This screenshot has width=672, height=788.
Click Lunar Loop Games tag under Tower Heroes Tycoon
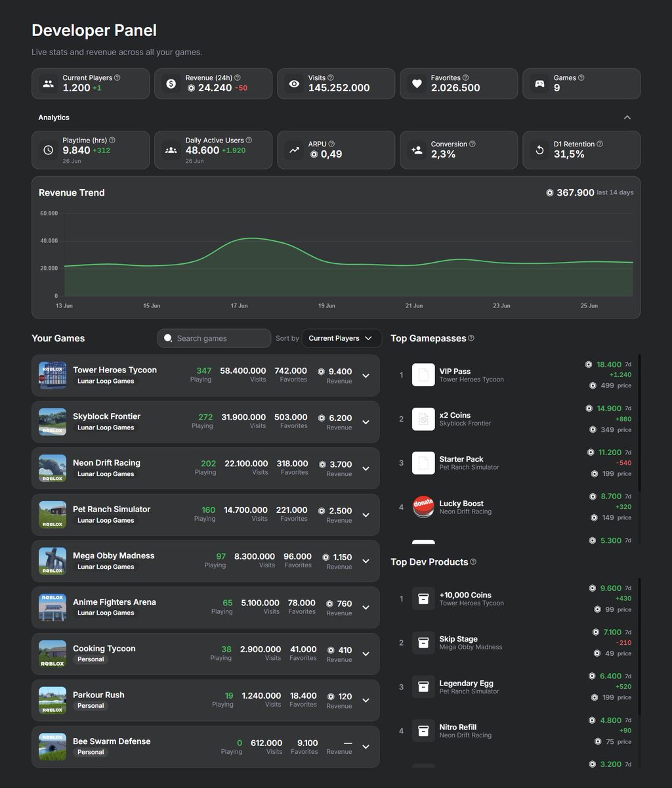tap(106, 381)
